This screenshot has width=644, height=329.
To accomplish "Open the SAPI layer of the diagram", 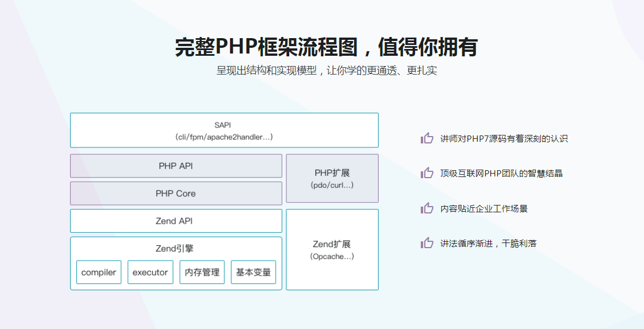I will [x=224, y=130].
